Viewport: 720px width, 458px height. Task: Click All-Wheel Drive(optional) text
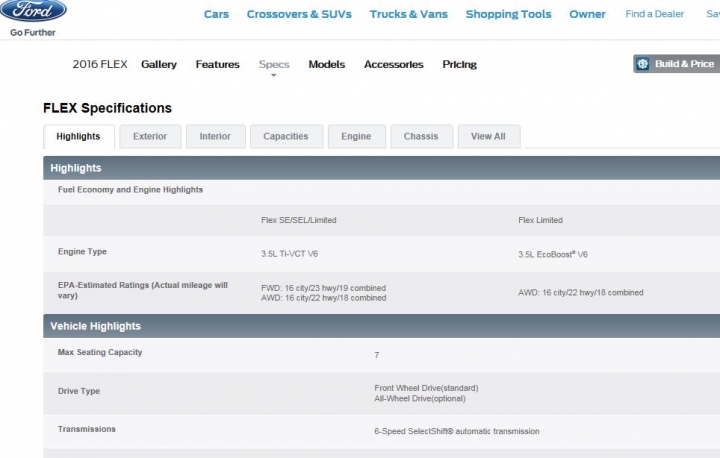[420, 399]
